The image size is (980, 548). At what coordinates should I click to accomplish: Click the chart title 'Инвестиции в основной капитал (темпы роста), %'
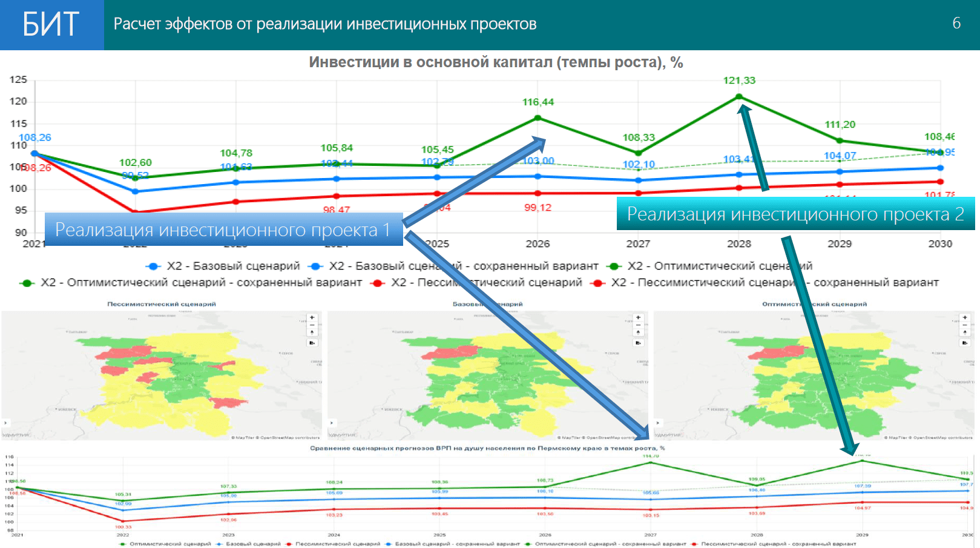496,62
